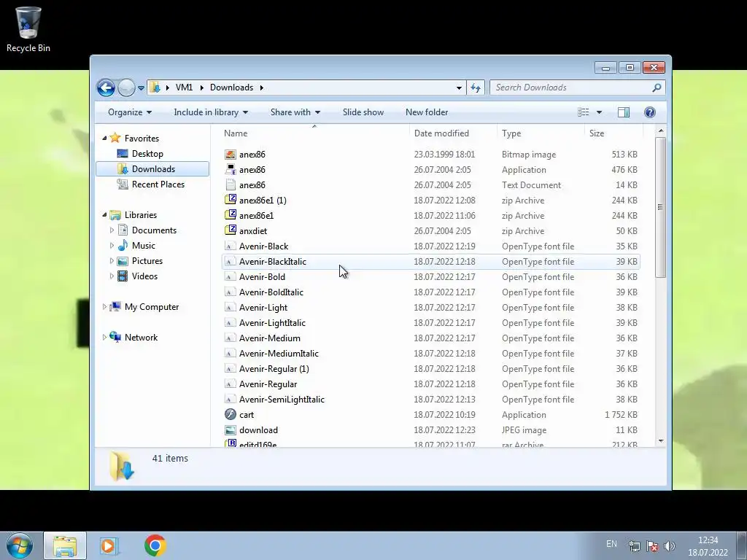Select the Avenir-Medium file
The width and height of the screenshot is (747, 560).
430,338
